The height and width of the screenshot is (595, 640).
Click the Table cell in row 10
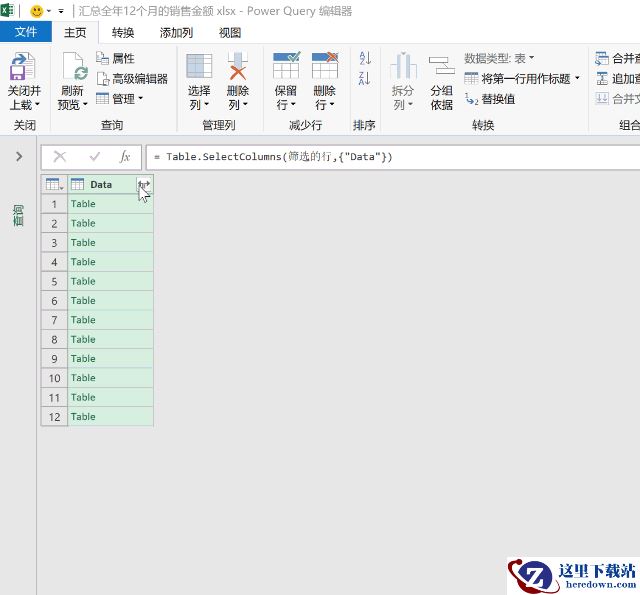[111, 378]
